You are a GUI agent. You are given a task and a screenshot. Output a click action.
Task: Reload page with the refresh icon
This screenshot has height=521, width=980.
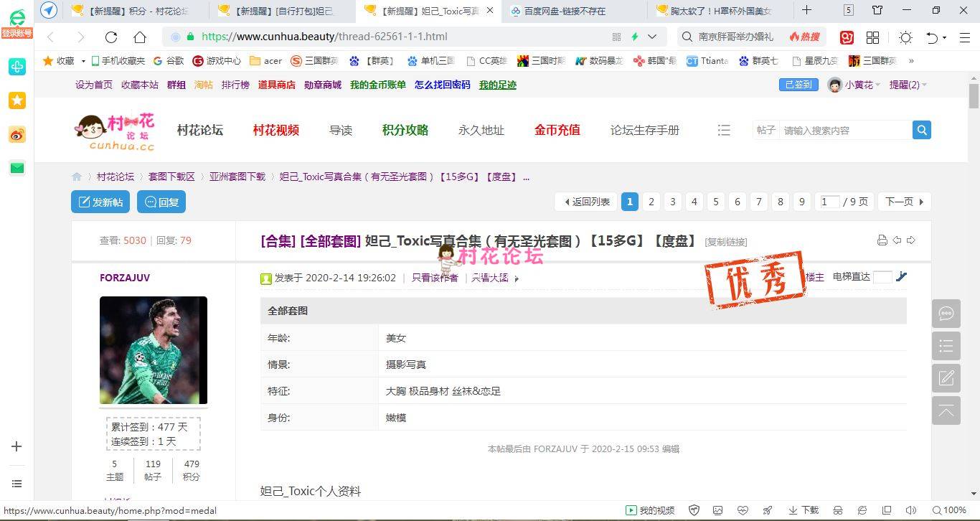point(111,37)
